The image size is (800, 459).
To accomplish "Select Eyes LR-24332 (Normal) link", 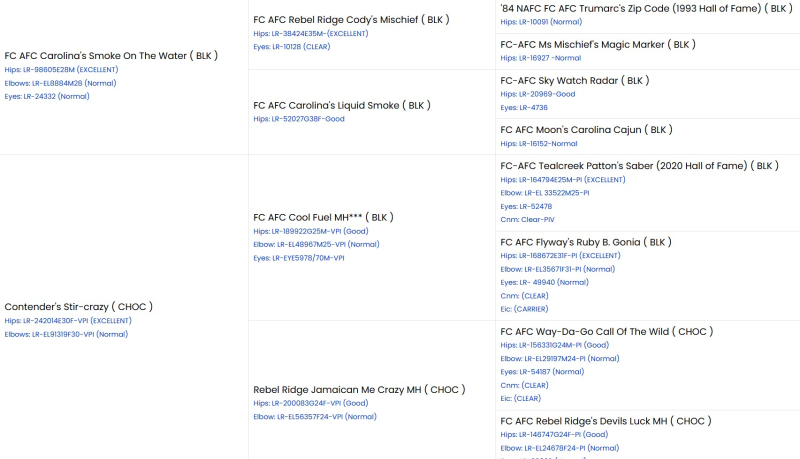I will coord(47,96).
